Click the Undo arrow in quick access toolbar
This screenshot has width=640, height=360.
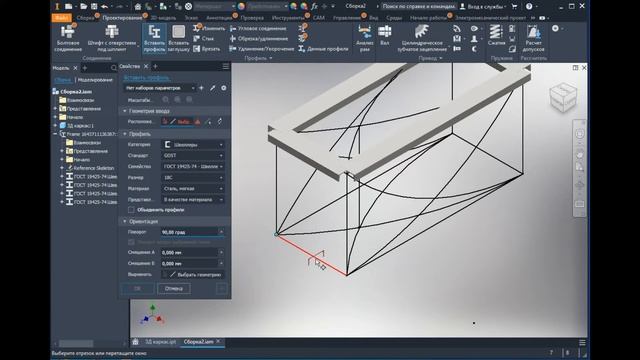pyautogui.click(x=105, y=7)
